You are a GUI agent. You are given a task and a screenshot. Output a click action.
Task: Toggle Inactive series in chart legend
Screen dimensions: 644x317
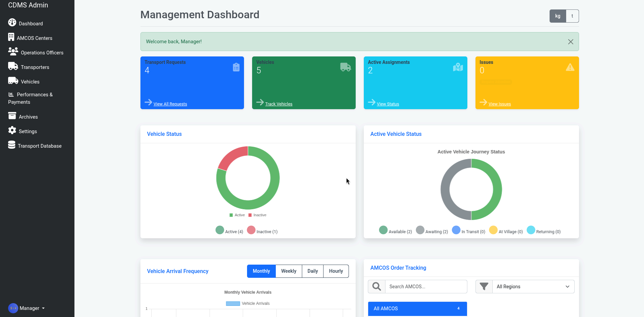tap(257, 215)
